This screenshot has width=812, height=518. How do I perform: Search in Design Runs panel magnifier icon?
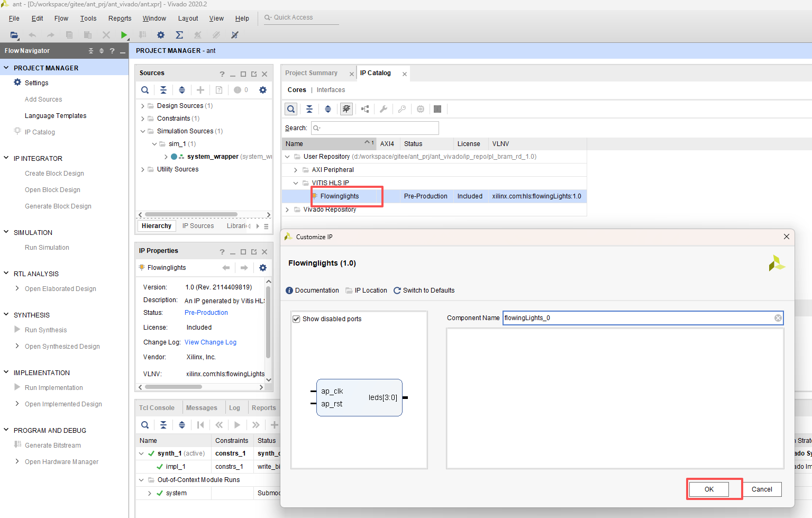(145, 425)
